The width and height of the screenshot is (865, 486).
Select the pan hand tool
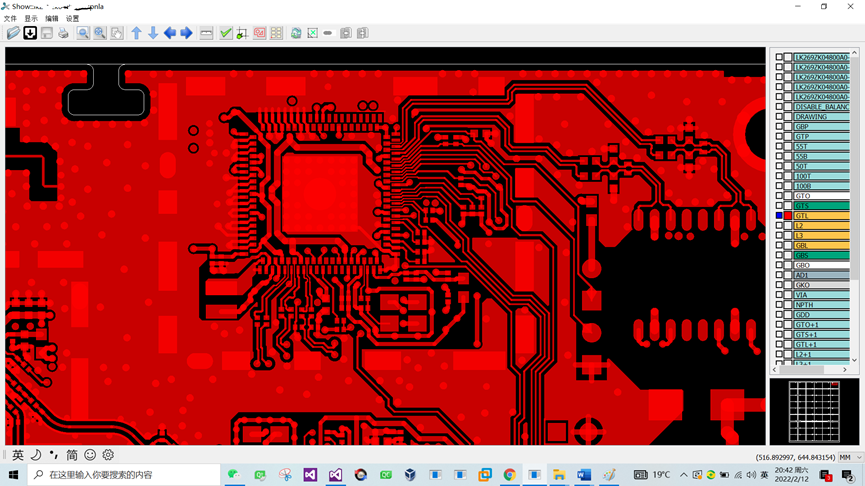(116, 33)
